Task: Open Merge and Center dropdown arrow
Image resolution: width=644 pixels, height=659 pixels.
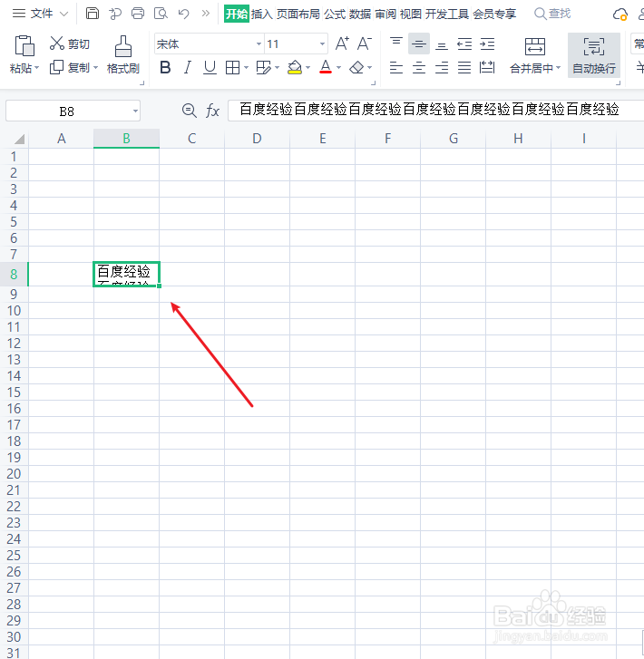Action: click(559, 68)
